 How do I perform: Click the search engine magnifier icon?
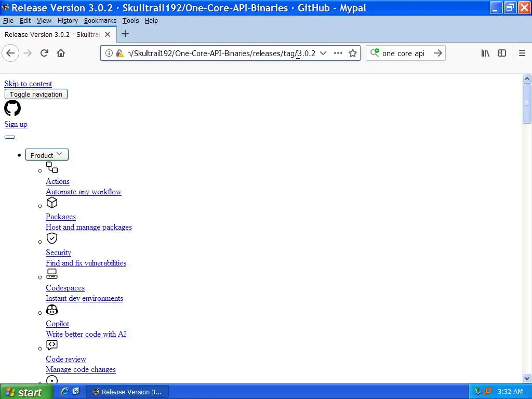(375, 52)
